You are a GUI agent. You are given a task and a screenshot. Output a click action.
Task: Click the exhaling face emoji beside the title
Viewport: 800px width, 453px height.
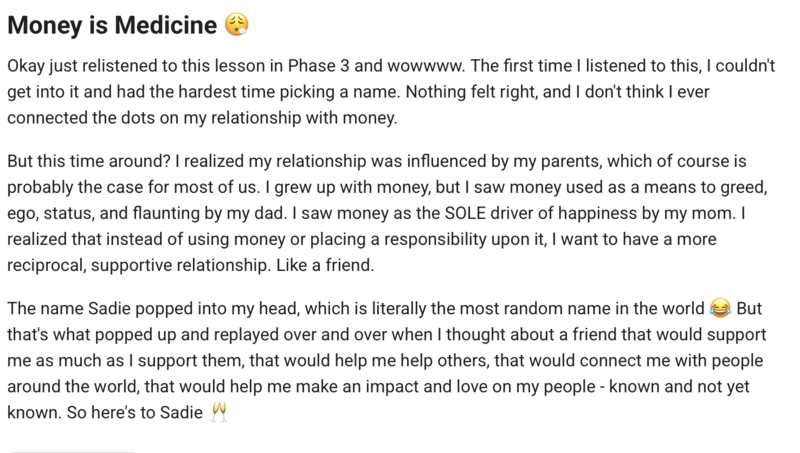coord(237,24)
